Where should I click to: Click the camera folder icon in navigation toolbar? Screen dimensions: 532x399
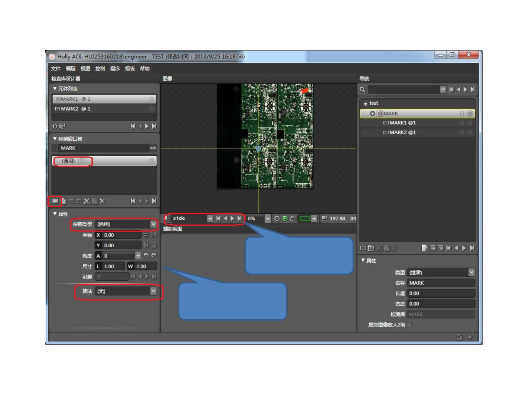click(371, 248)
